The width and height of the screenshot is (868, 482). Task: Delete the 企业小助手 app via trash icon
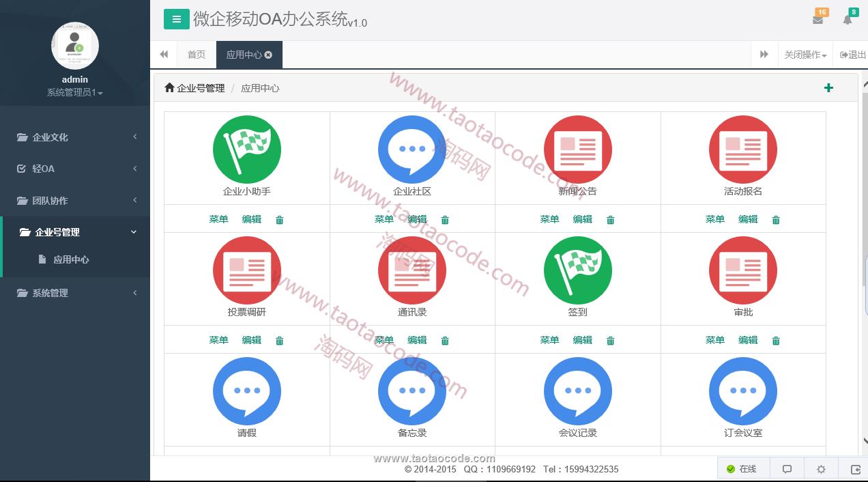point(279,220)
